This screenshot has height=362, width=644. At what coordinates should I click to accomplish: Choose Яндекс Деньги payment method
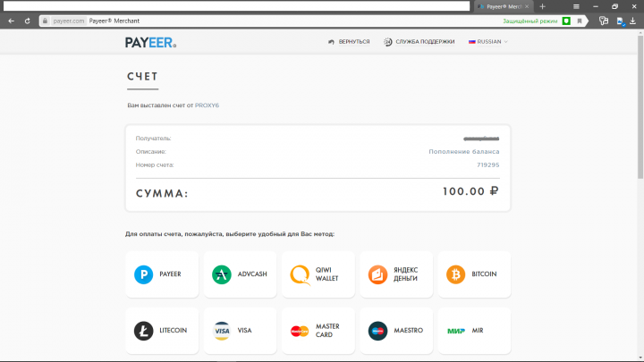click(396, 274)
